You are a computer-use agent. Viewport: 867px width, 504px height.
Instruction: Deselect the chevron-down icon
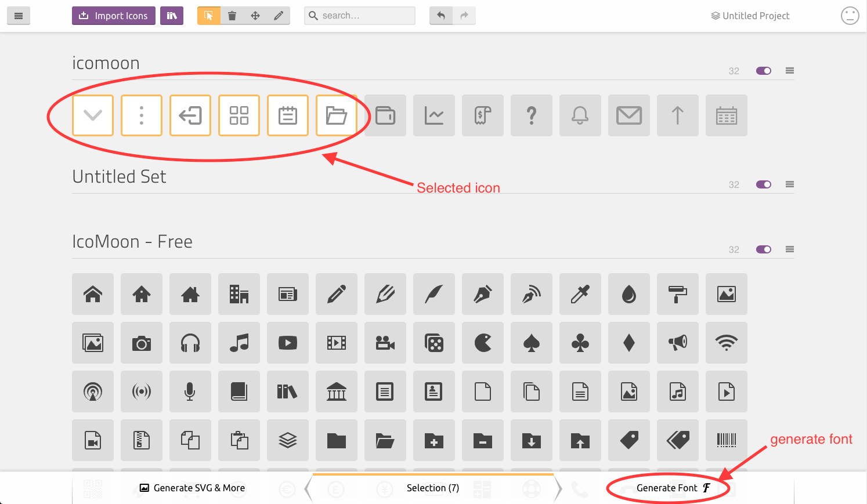coord(93,115)
